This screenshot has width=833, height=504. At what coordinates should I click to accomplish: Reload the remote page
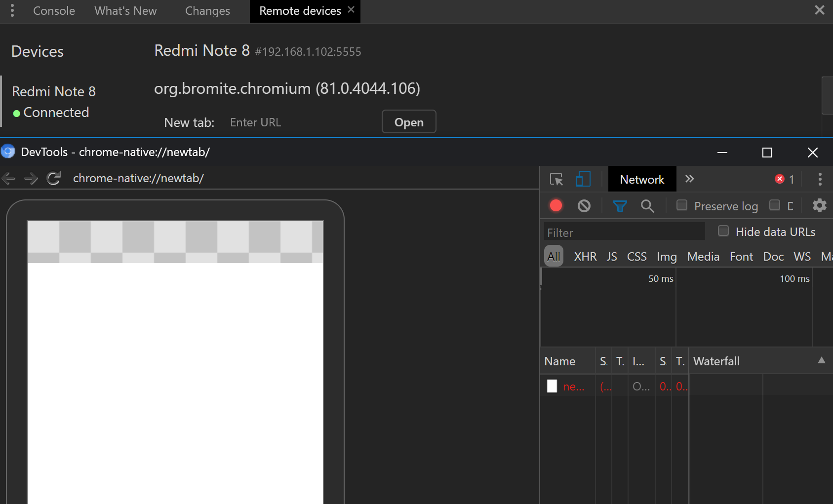pyautogui.click(x=53, y=178)
